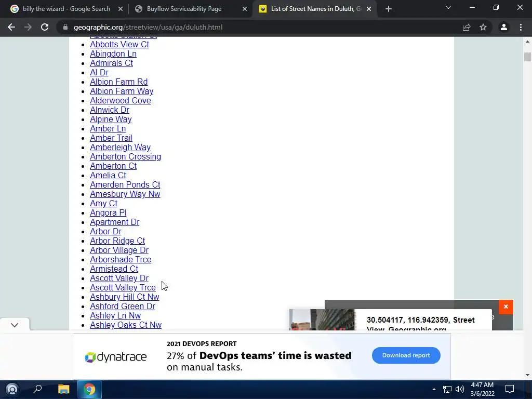Reload the current page
The image size is (532, 399).
(x=45, y=27)
